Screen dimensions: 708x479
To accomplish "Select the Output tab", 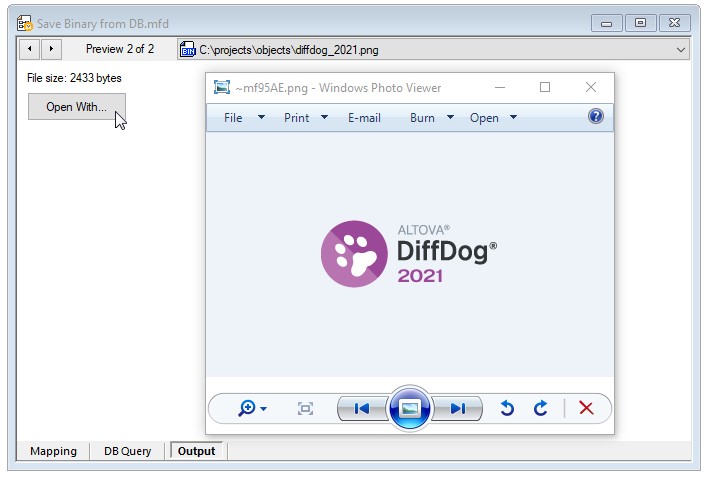I will click(196, 451).
